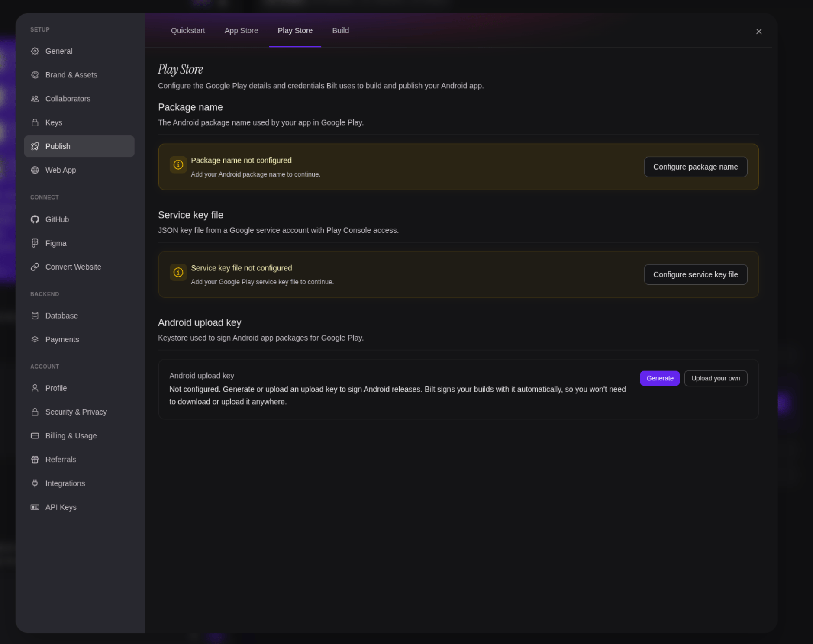Click Configure service key file button

695,275
